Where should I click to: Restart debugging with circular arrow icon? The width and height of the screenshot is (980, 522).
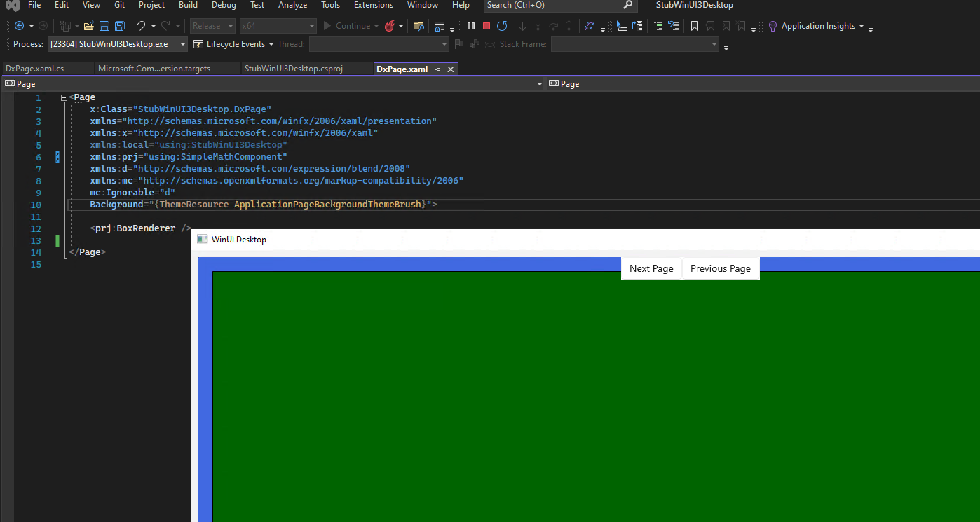(x=502, y=26)
